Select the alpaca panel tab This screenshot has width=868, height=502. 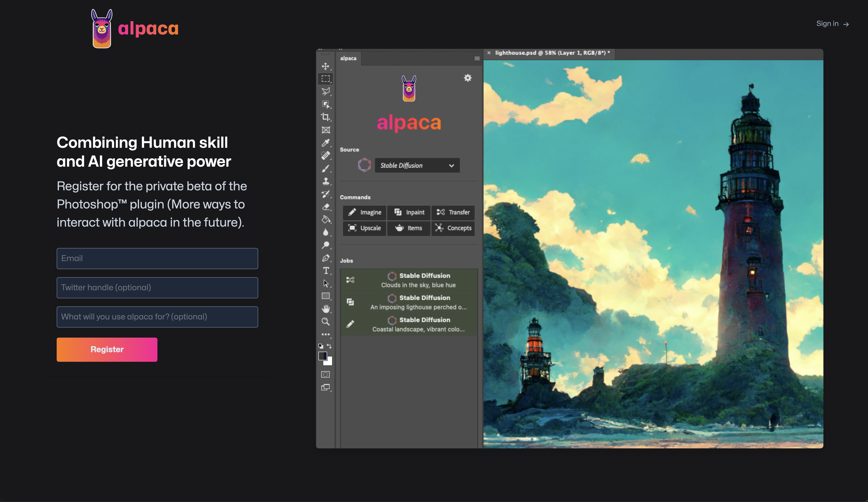coord(348,58)
